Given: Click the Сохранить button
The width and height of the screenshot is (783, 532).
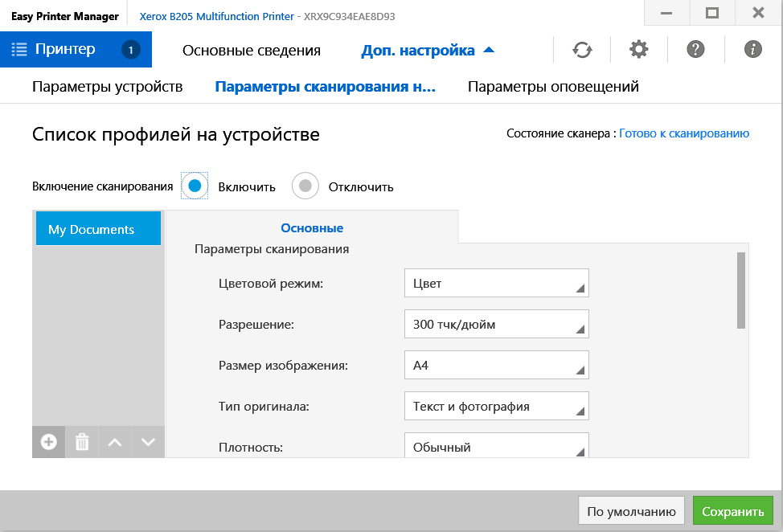Looking at the screenshot, I should [732, 511].
